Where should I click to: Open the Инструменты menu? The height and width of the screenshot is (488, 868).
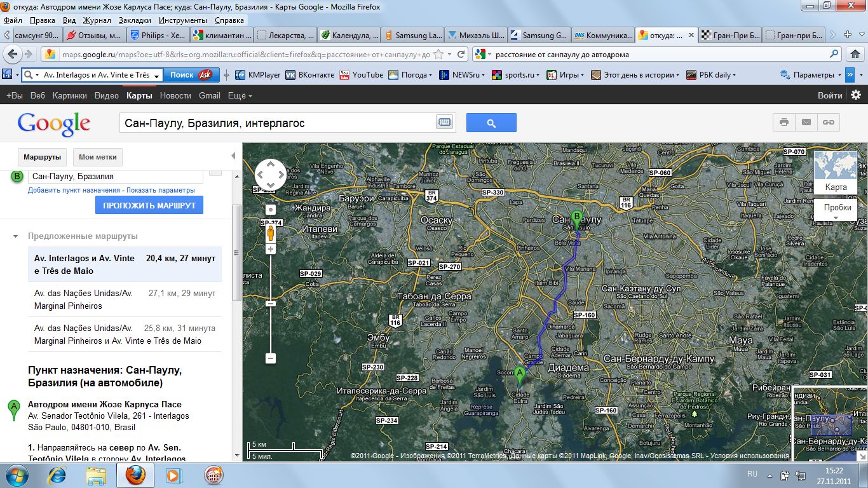point(183,20)
